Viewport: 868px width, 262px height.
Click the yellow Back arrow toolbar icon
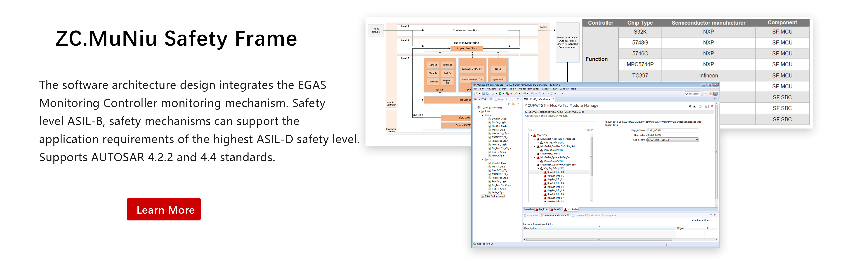click(552, 94)
